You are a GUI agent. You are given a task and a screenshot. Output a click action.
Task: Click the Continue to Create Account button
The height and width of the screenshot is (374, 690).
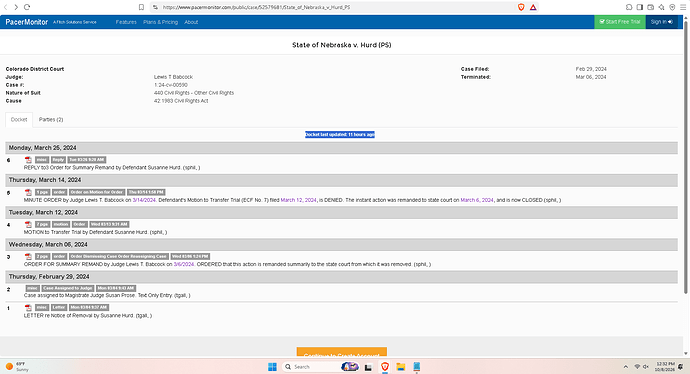coord(341,352)
